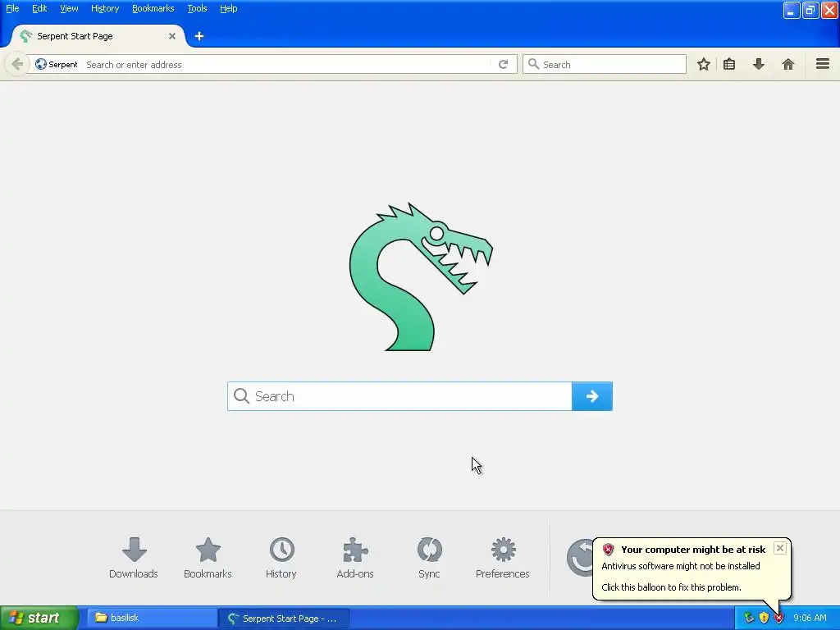Click the red security shield tray icon
The width and height of the screenshot is (840, 630).
[779, 618]
